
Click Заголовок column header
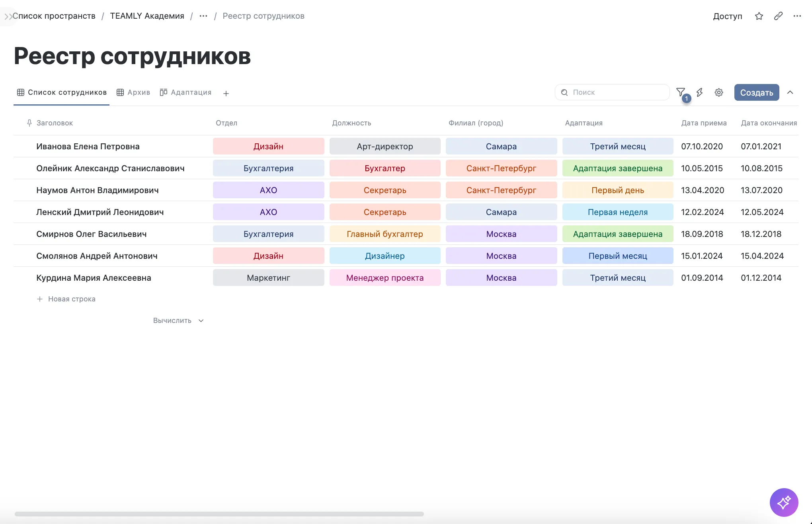[55, 123]
